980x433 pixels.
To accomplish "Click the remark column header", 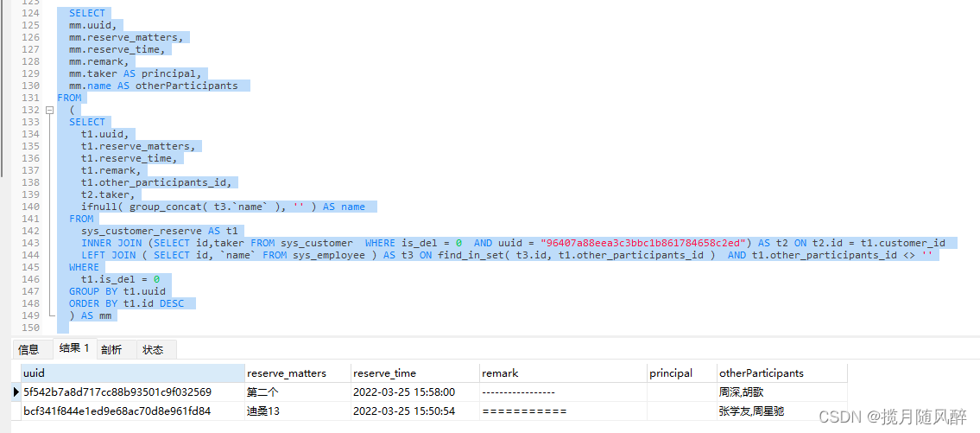I will [x=563, y=373].
